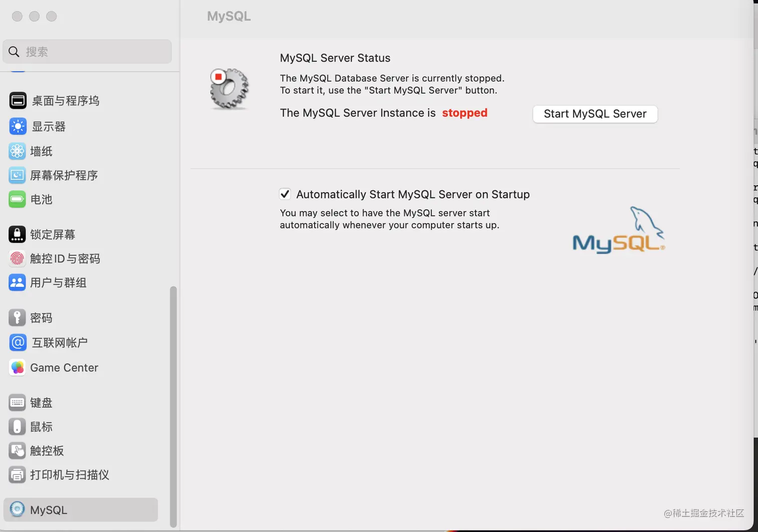This screenshot has width=758, height=532.
Task: Open Trackpad settings icon (触控板)
Action: click(x=17, y=450)
